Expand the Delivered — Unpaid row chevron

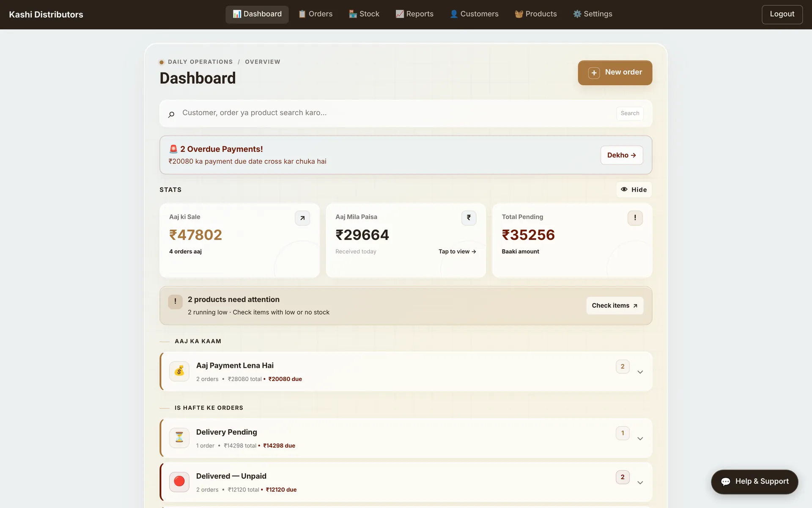(x=640, y=483)
